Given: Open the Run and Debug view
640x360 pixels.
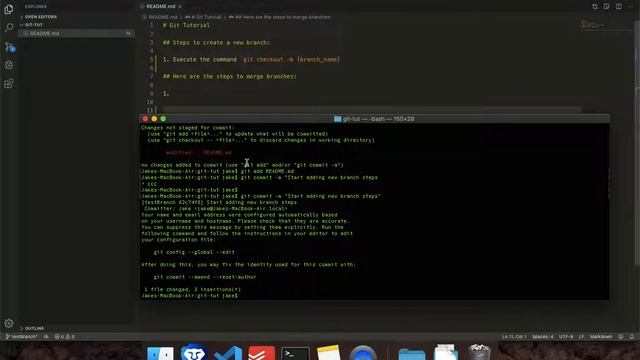Looking at the screenshot, I should click(x=9, y=65).
